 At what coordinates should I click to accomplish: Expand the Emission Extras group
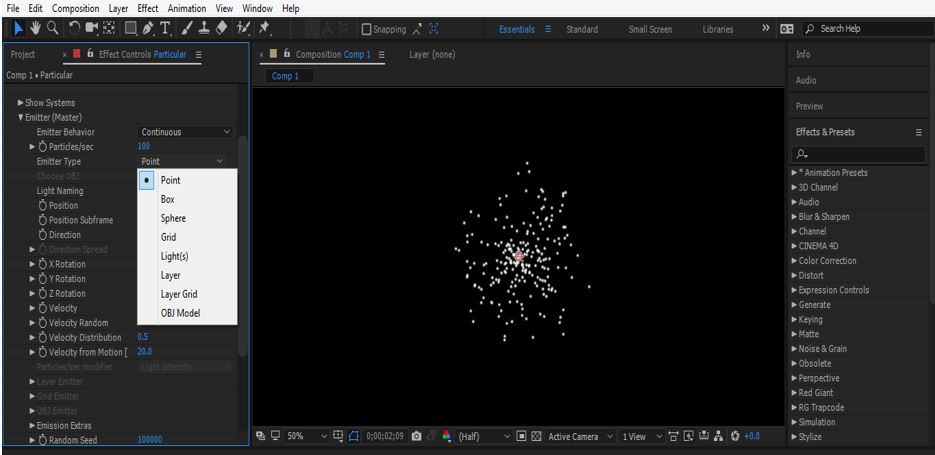pos(33,426)
